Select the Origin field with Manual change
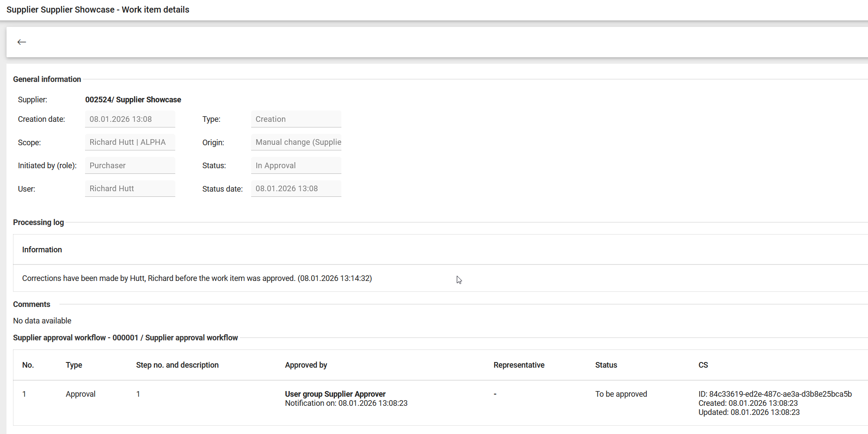 coord(296,142)
